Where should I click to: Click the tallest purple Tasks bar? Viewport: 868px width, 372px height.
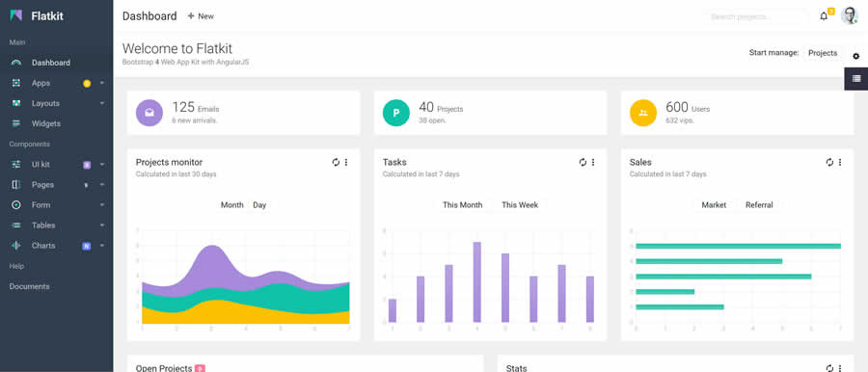point(476,281)
